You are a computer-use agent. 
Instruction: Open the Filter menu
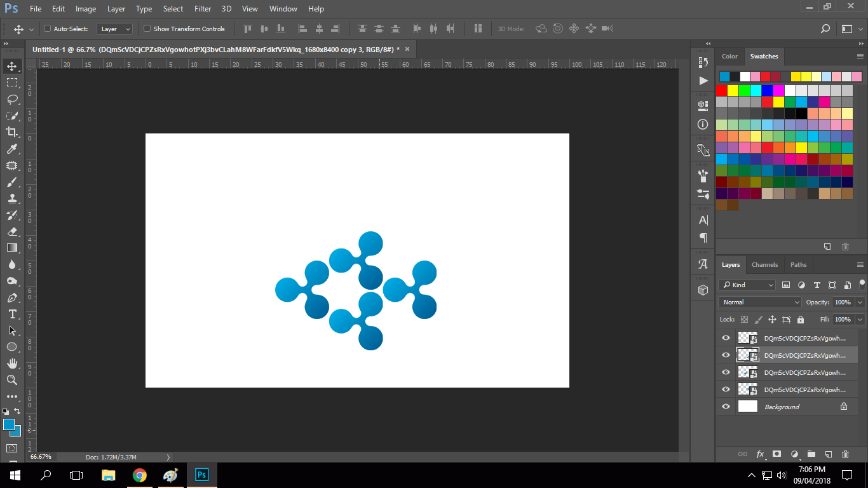click(x=203, y=9)
